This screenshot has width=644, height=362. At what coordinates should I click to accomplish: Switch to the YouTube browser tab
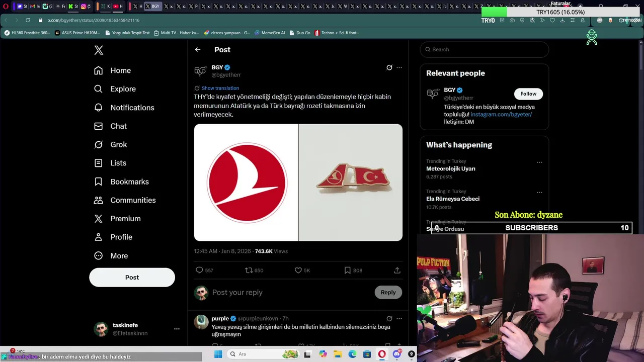[118, 7]
